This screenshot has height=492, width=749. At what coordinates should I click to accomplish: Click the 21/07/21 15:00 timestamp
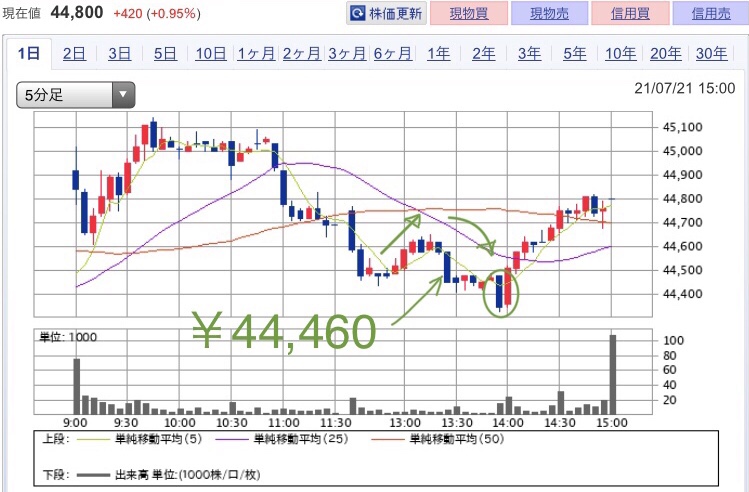[x=685, y=88]
